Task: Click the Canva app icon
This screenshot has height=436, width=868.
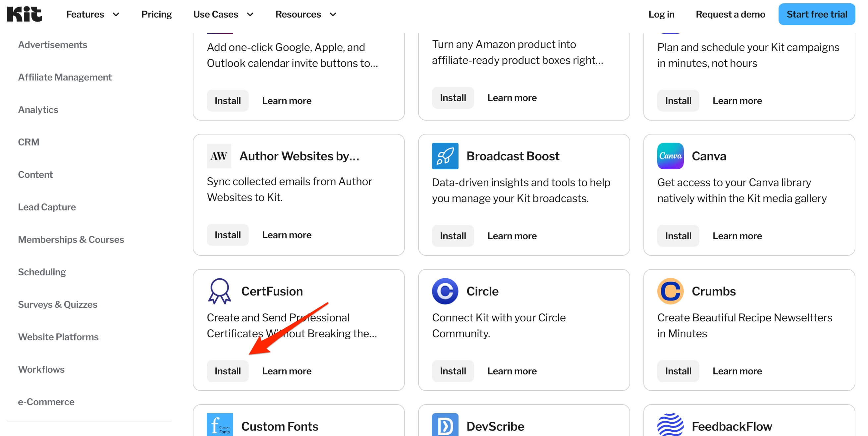Action: (670, 156)
